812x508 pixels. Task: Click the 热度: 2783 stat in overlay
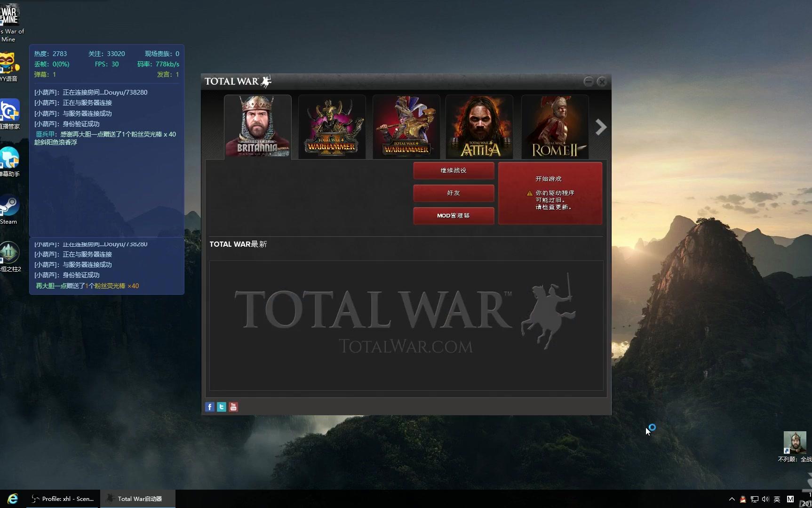pos(50,54)
